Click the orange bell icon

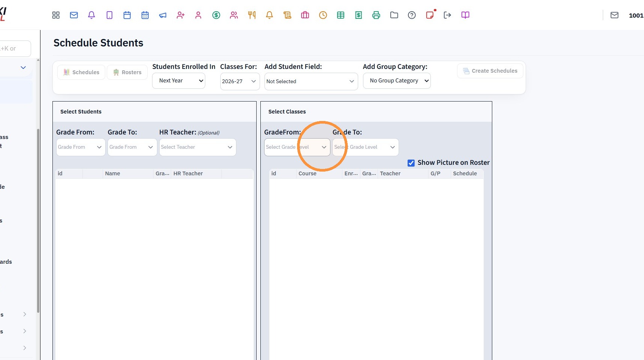(x=269, y=15)
